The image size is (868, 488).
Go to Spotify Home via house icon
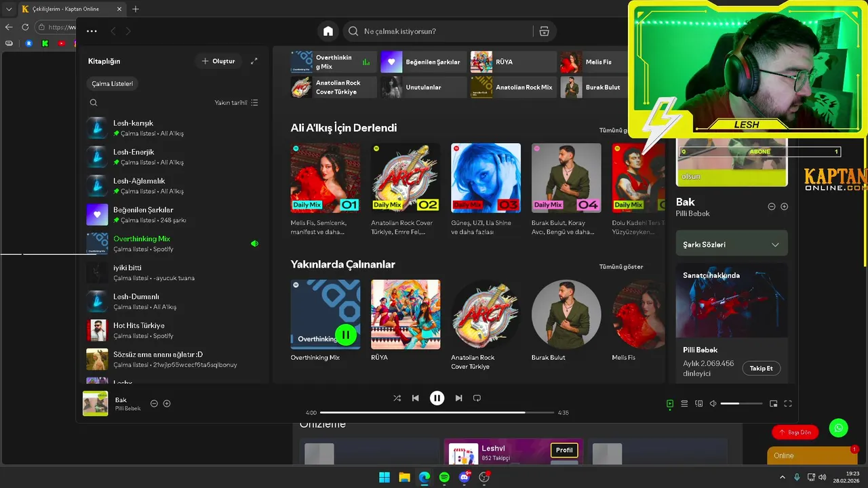point(328,31)
